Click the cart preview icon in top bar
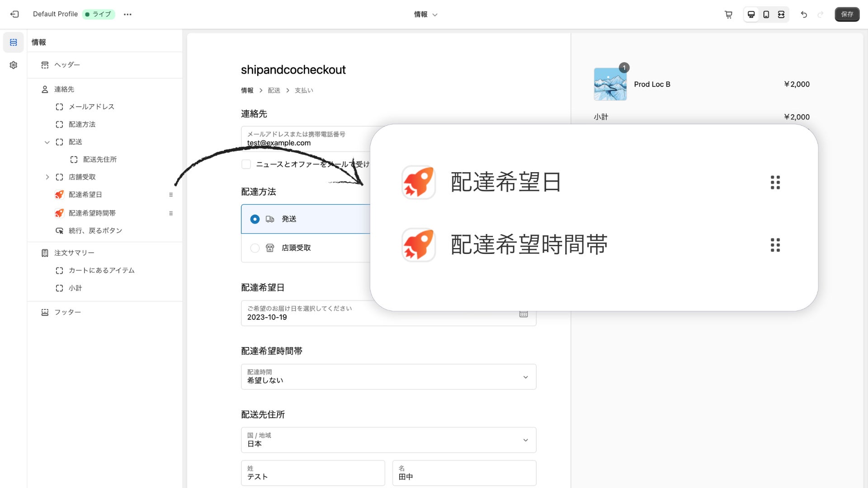The image size is (868, 488). (x=728, y=14)
